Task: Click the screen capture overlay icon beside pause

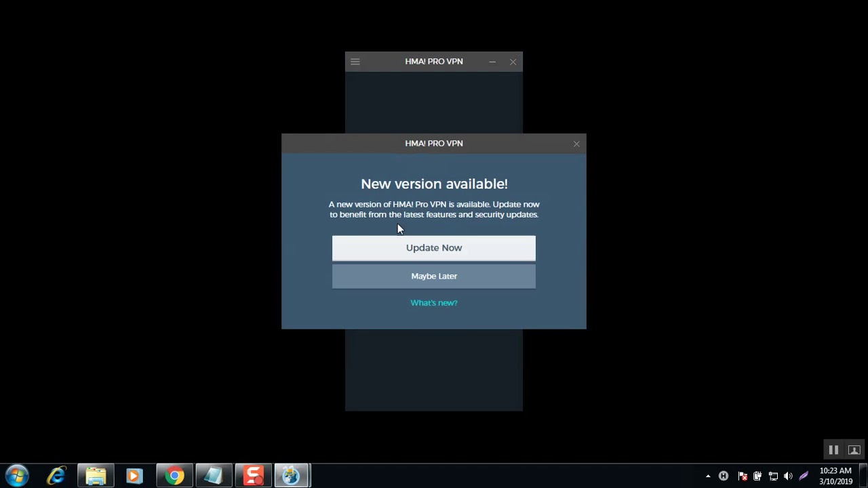Action: 854,450
